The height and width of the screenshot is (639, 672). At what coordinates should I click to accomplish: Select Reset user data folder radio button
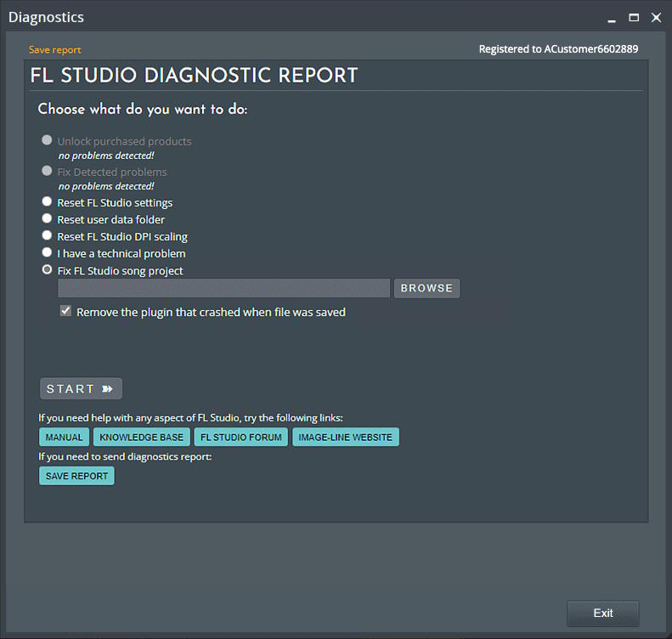tap(48, 219)
